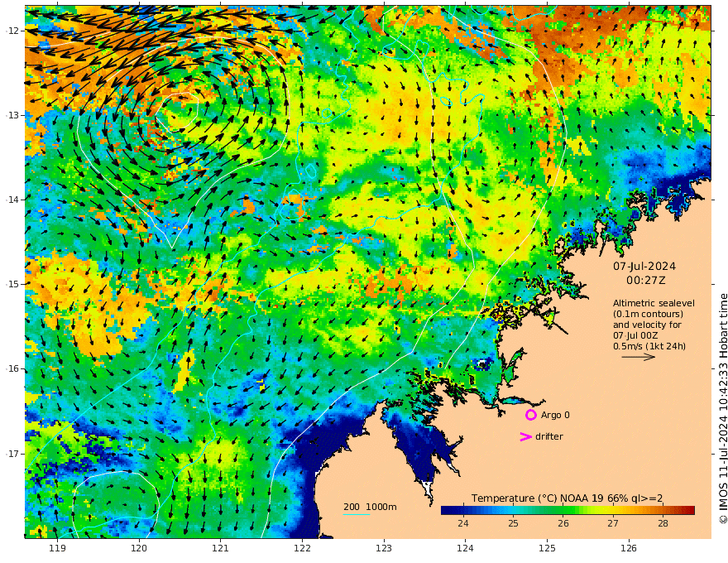The image size is (728, 563).
Task: Click longitude axis label 121
Action: (x=221, y=548)
